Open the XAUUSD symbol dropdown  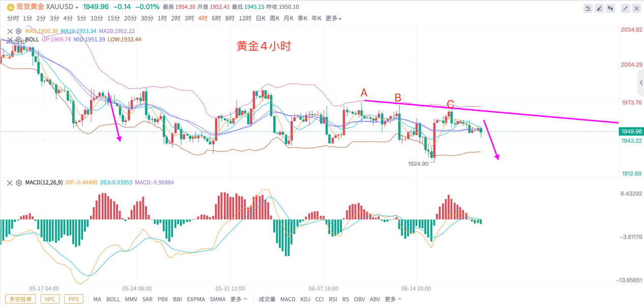coord(62,7)
